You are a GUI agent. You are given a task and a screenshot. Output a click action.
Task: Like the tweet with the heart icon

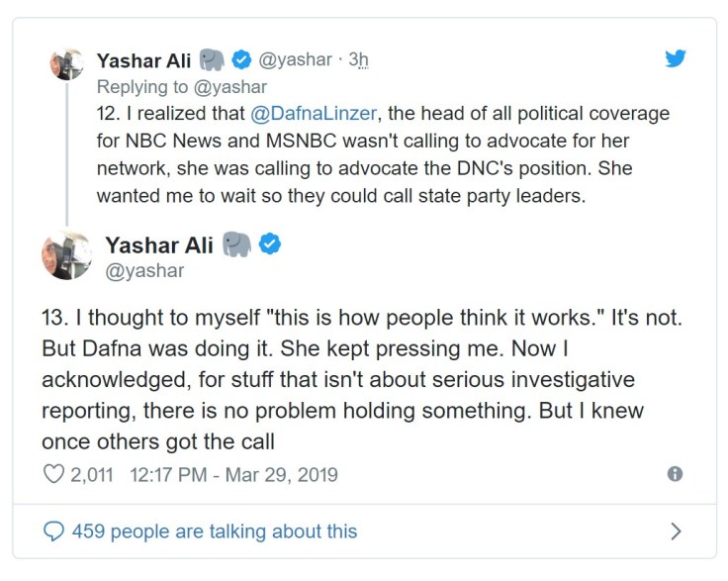coord(53,475)
